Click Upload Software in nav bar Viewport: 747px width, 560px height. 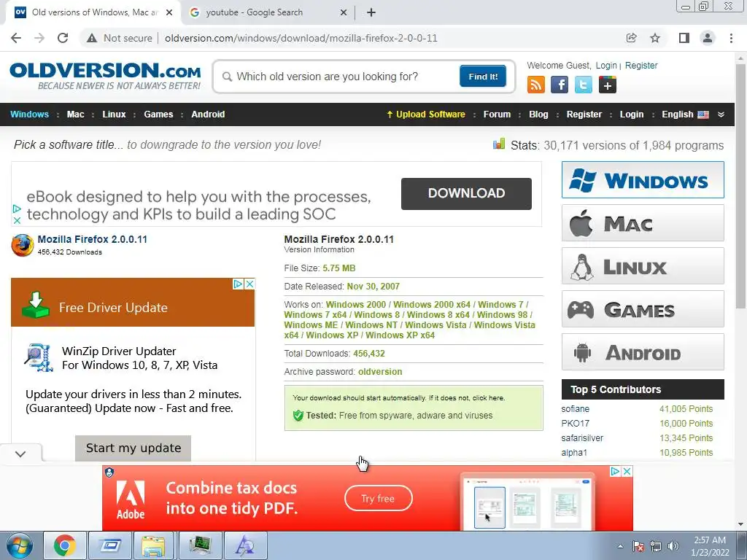[425, 114]
